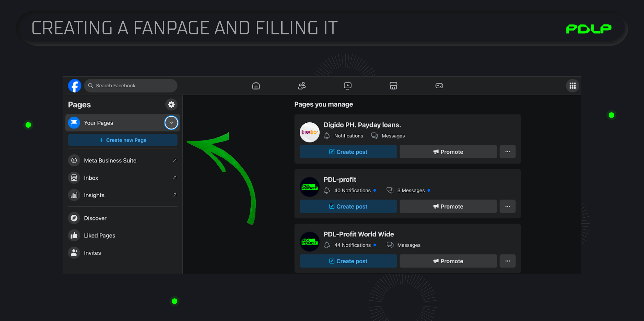
Task: Open more options for Digido PH
Action: (507, 152)
